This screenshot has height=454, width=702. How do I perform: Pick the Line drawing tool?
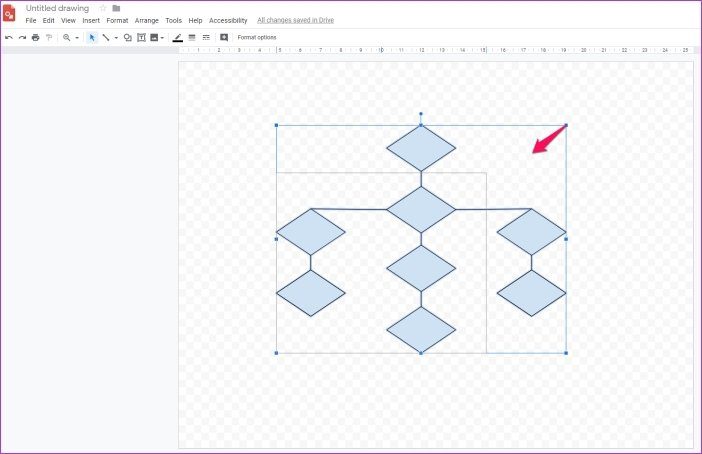pyautogui.click(x=106, y=38)
